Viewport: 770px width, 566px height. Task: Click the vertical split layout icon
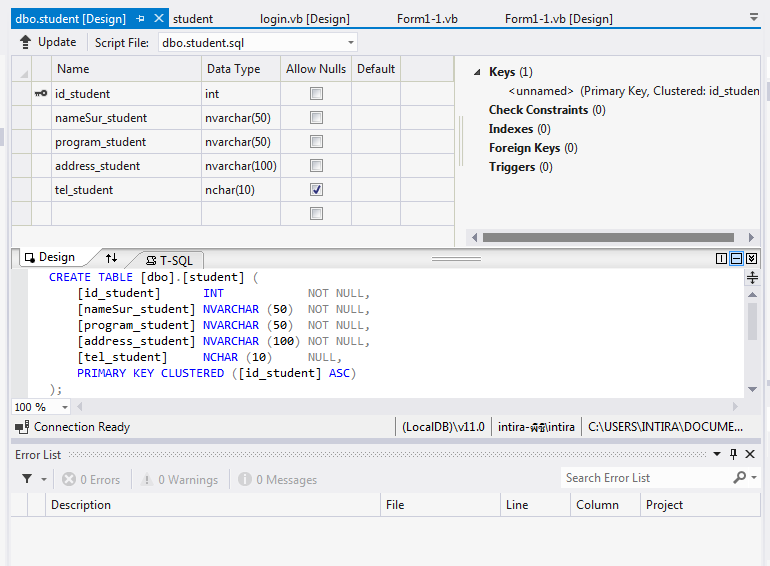[x=721, y=259]
